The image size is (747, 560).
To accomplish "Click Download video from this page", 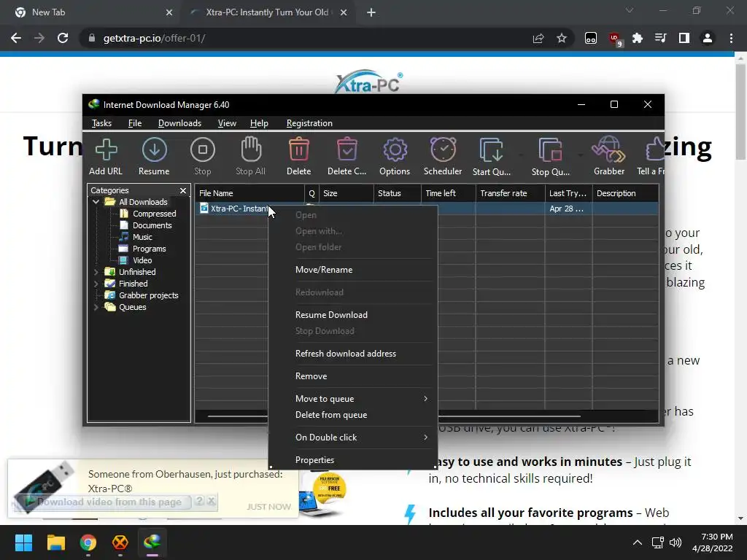I will point(109,502).
